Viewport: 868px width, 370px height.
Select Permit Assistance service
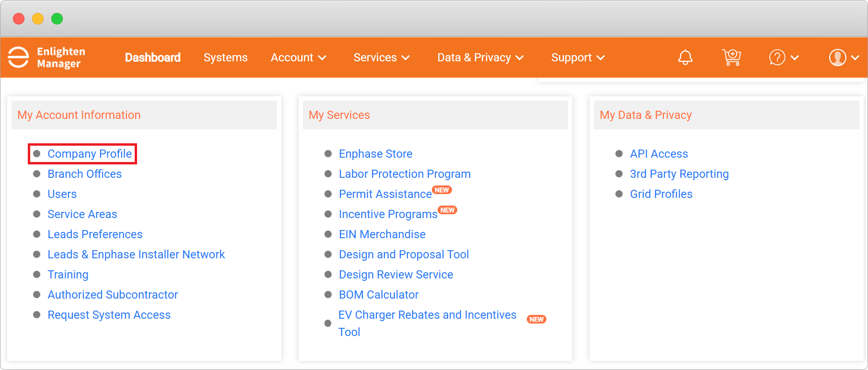385,194
